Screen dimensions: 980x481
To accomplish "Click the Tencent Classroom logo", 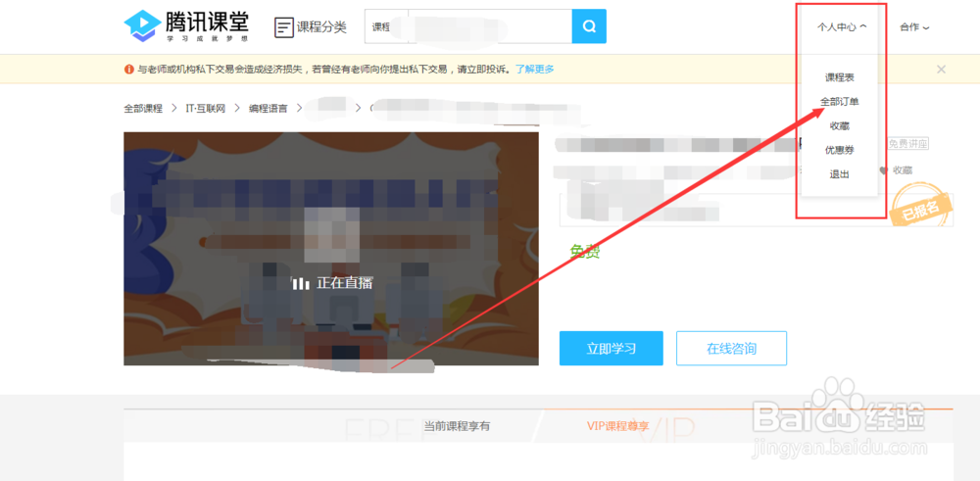I will pos(186,26).
